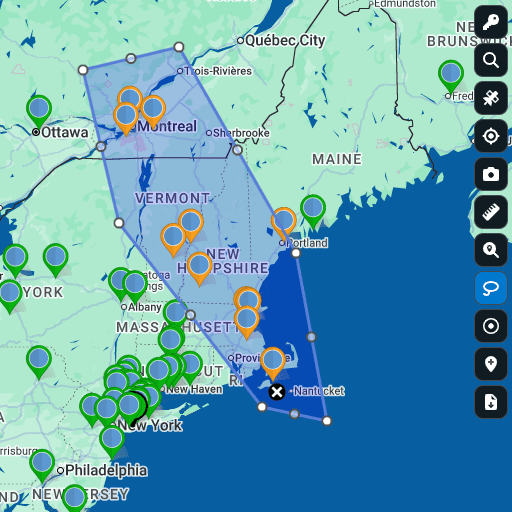Select the orange pin above Nantucket
The image size is (512, 512).
point(273,362)
